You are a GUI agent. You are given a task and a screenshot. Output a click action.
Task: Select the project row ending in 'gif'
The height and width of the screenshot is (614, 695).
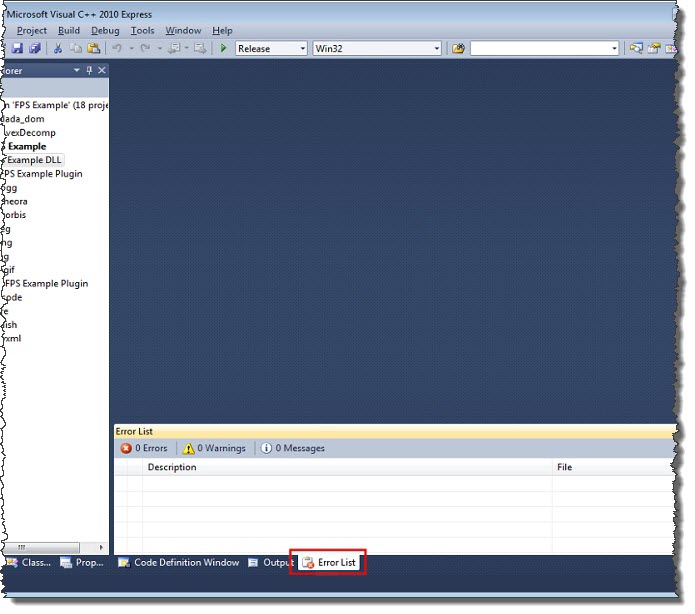[x=8, y=270]
